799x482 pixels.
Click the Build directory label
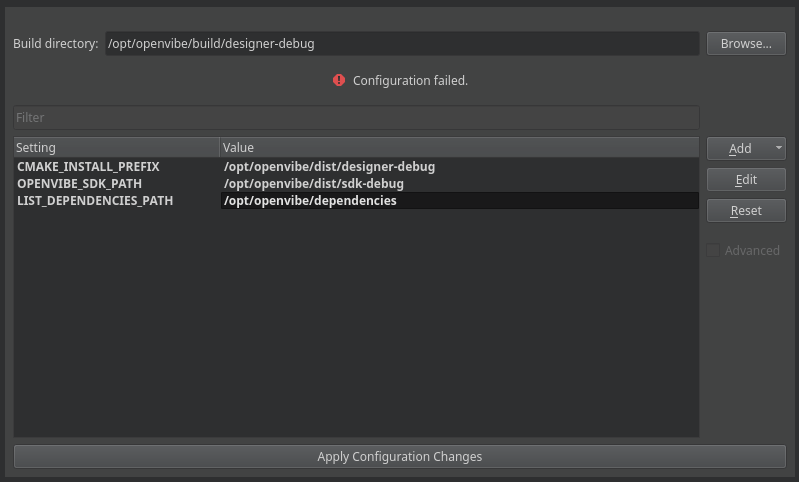56,44
